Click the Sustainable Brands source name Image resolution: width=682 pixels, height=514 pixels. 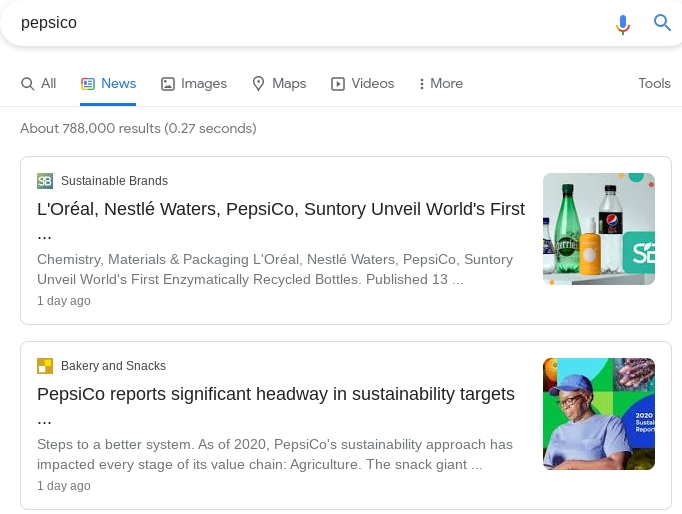pos(114,181)
